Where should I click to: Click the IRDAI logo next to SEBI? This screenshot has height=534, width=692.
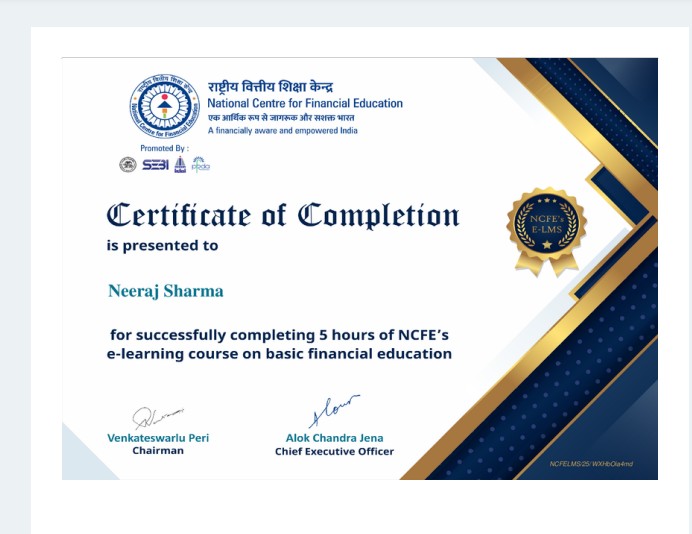coord(180,165)
